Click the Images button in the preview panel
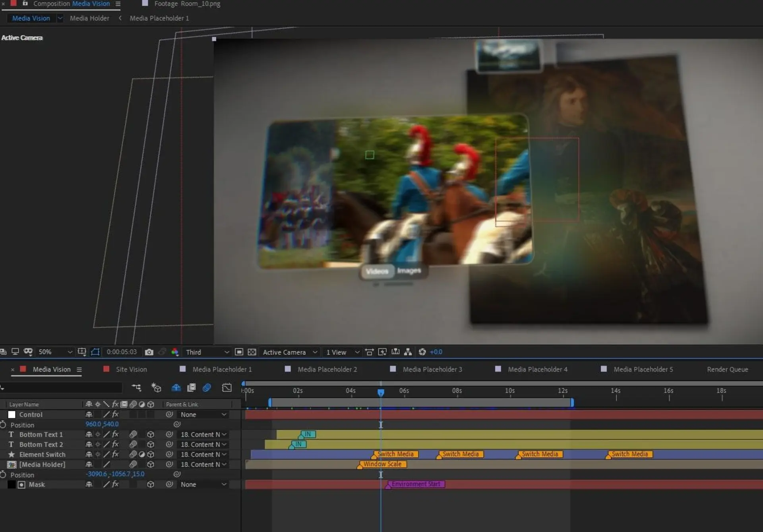The height and width of the screenshot is (532, 763). (x=409, y=271)
